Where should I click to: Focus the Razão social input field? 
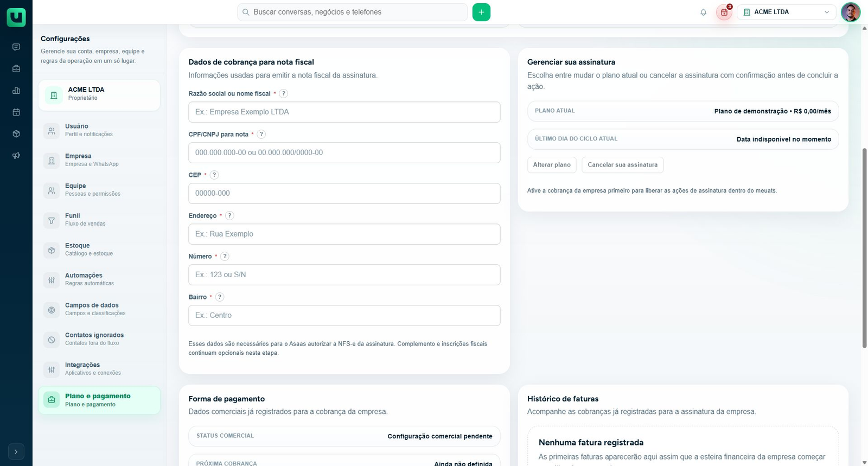[344, 112]
